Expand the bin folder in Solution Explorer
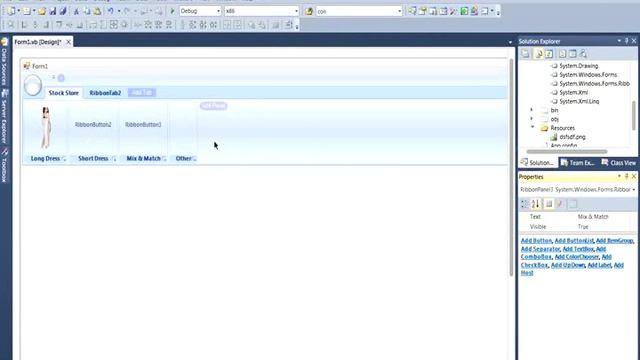Image resolution: width=640 pixels, height=360 pixels. (531, 110)
